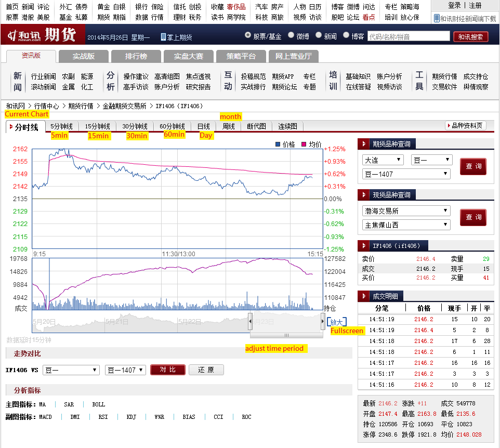Switch to the 连续图 tab
500x448 pixels.
tap(287, 127)
